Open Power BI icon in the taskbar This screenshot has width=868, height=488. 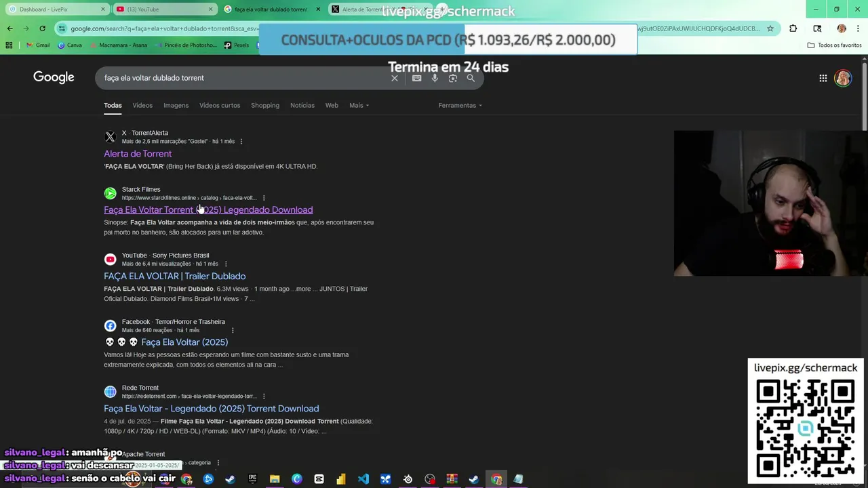coord(341,479)
